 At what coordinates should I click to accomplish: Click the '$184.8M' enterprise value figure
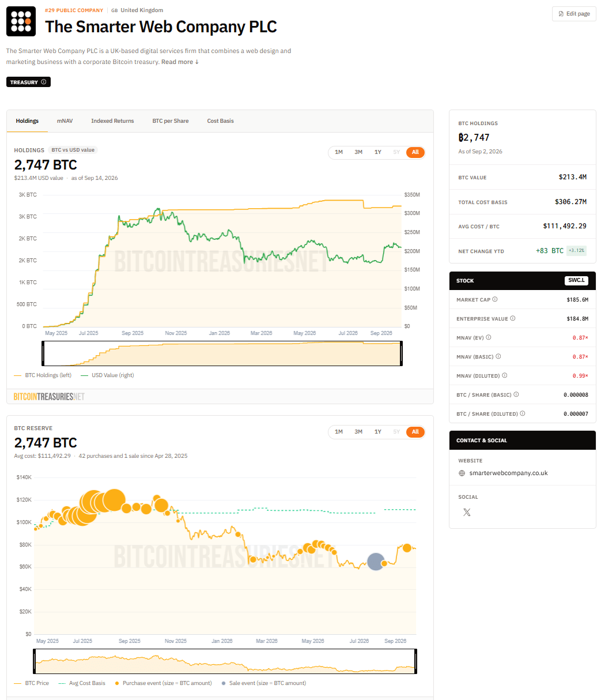click(x=577, y=318)
